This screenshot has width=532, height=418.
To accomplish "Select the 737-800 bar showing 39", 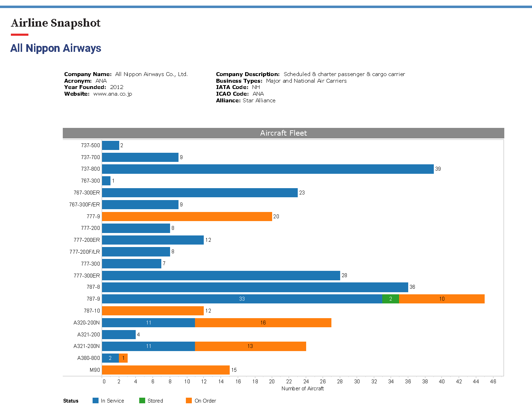I will click(x=268, y=169).
